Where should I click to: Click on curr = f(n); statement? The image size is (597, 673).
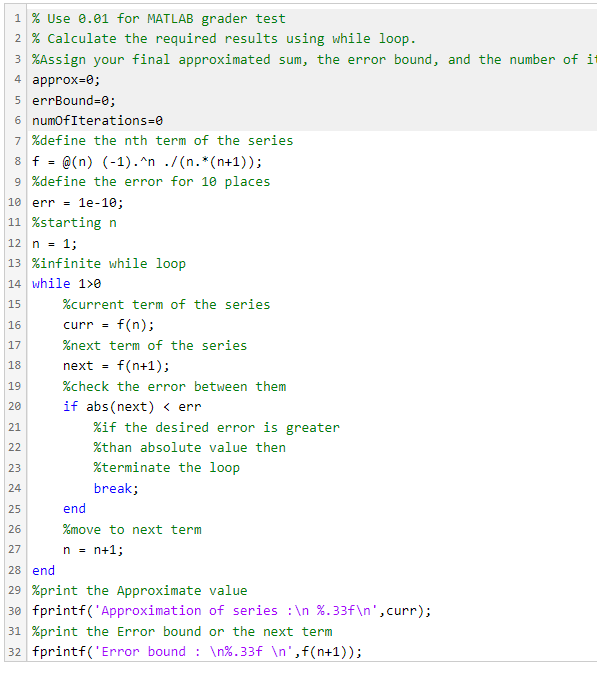[109, 325]
